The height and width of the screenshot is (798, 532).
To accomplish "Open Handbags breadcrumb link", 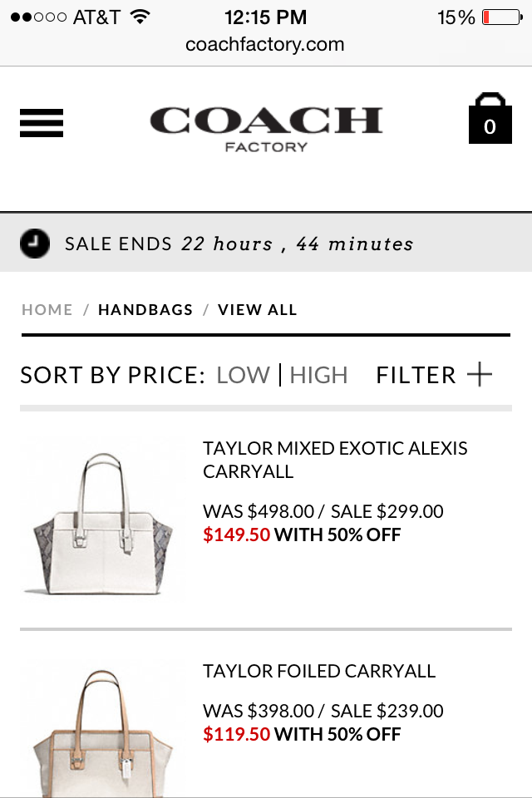I will [145, 310].
